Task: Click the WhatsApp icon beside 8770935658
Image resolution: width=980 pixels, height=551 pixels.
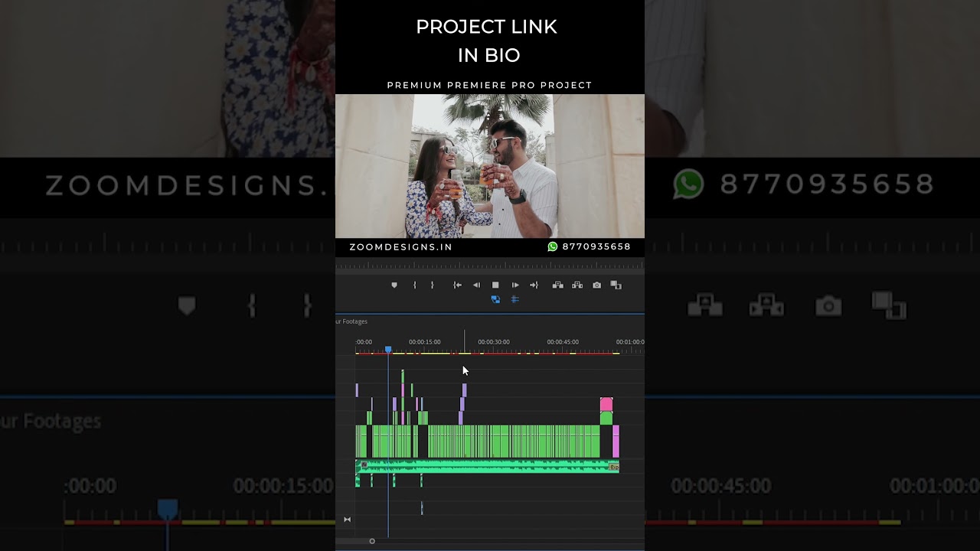Action: point(553,246)
